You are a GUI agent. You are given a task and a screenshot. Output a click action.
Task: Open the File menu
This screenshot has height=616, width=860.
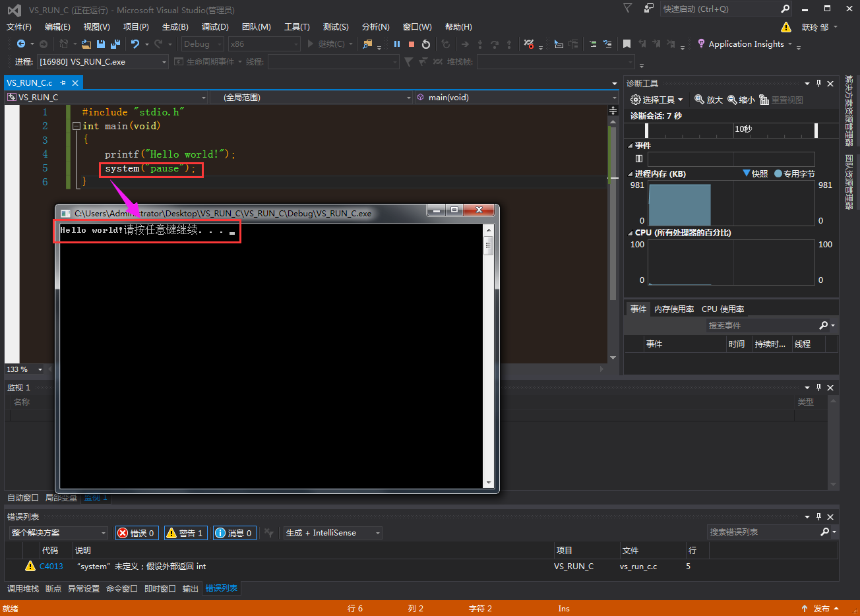(18, 27)
